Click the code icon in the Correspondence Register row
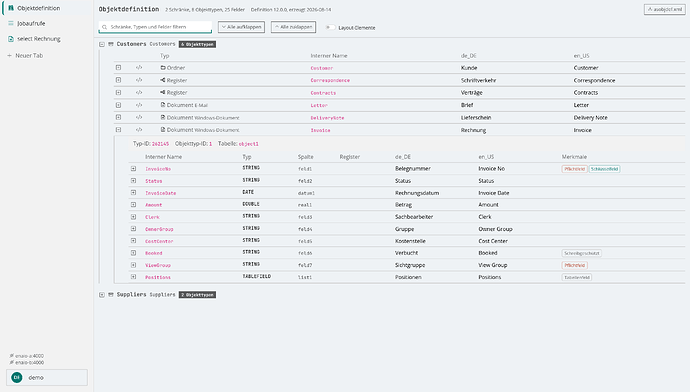 [x=139, y=80]
